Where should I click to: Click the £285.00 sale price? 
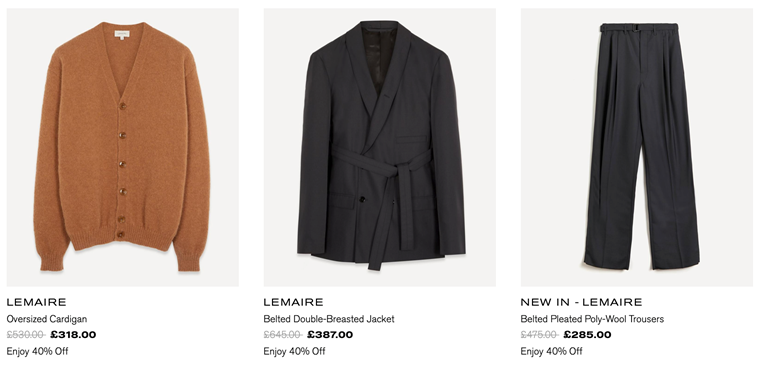click(587, 335)
